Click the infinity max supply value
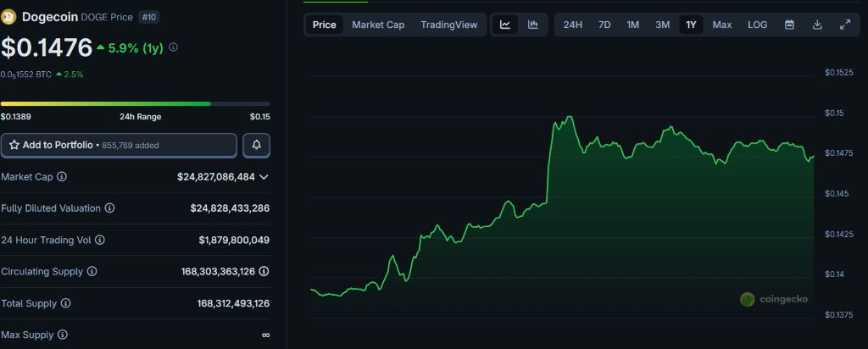Image resolution: width=868 pixels, height=349 pixels. [x=265, y=335]
